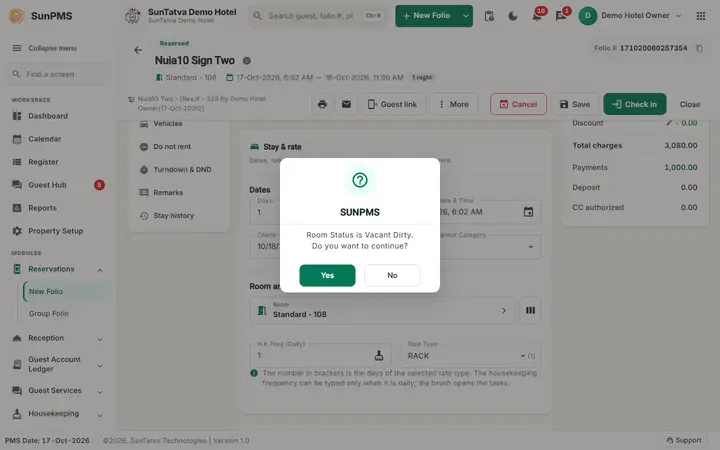Open Guest link
This screenshot has width=720, height=450.
(x=392, y=104)
